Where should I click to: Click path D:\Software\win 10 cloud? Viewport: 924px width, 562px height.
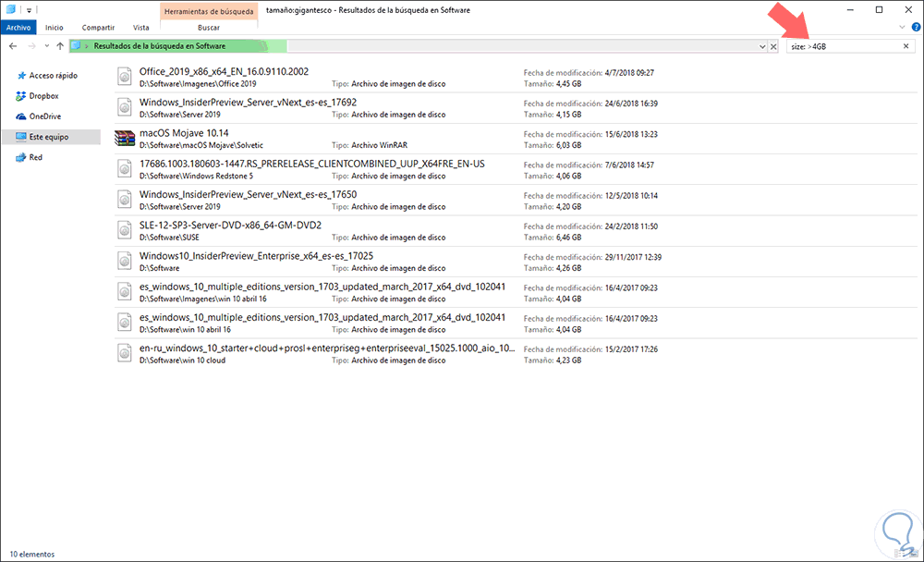click(x=182, y=360)
